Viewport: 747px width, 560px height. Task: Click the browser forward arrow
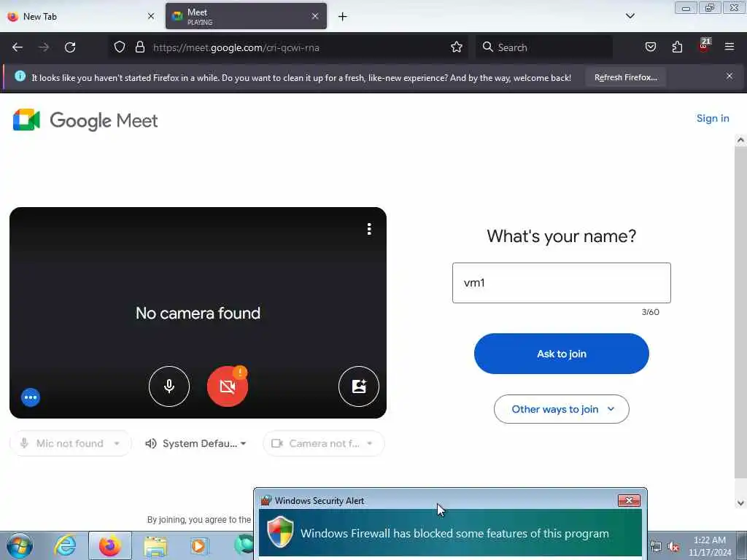[44, 47]
